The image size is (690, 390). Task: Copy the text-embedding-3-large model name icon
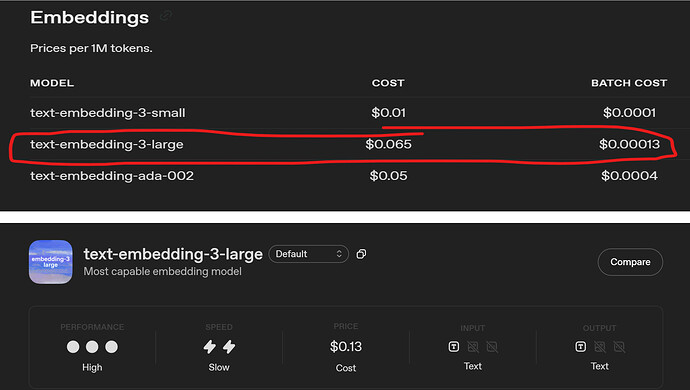click(x=361, y=254)
